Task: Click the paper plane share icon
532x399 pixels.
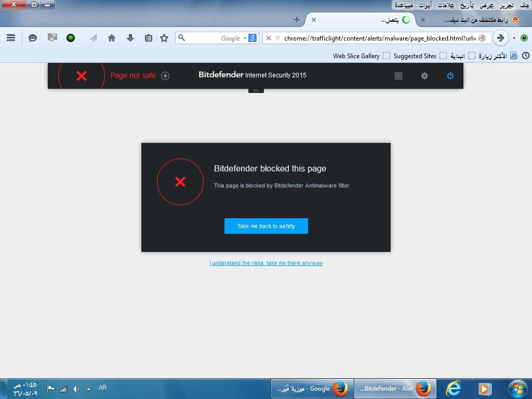Action: tap(94, 38)
